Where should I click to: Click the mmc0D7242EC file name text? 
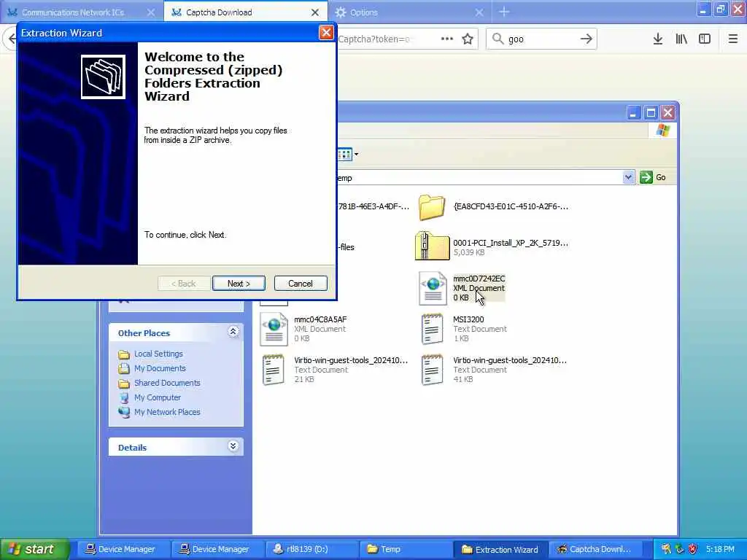(x=479, y=279)
